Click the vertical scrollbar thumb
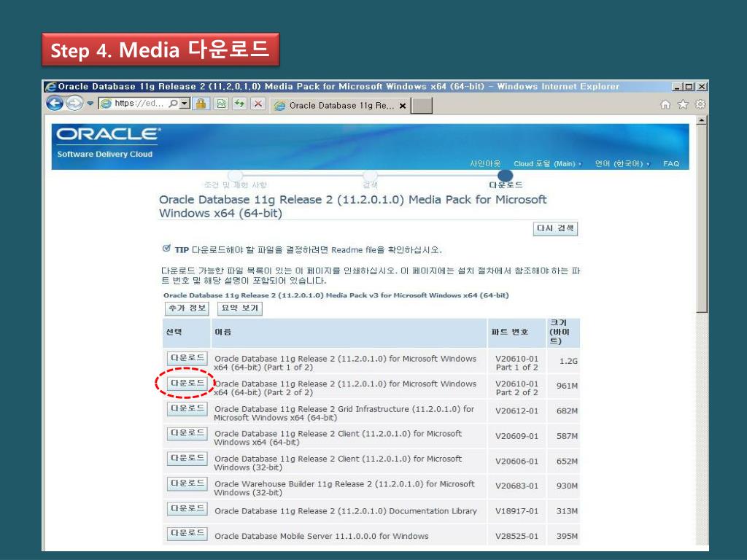The height and width of the screenshot is (560, 747). [701, 219]
